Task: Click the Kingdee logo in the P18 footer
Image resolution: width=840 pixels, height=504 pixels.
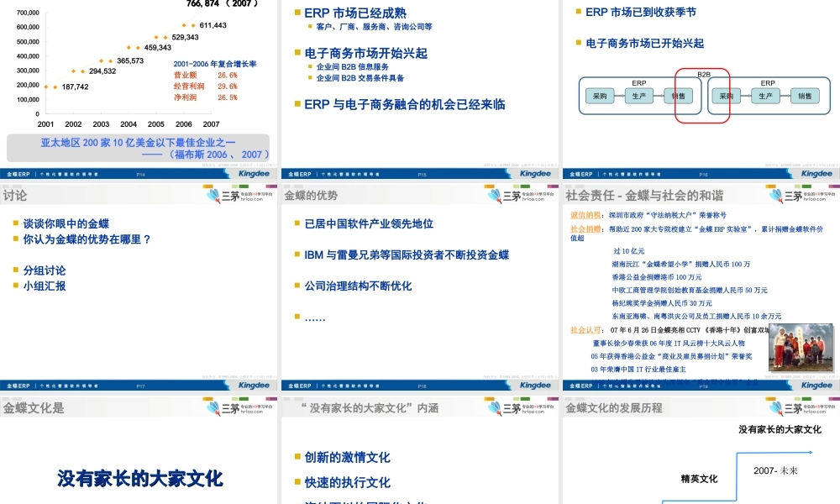Action: 535,385
